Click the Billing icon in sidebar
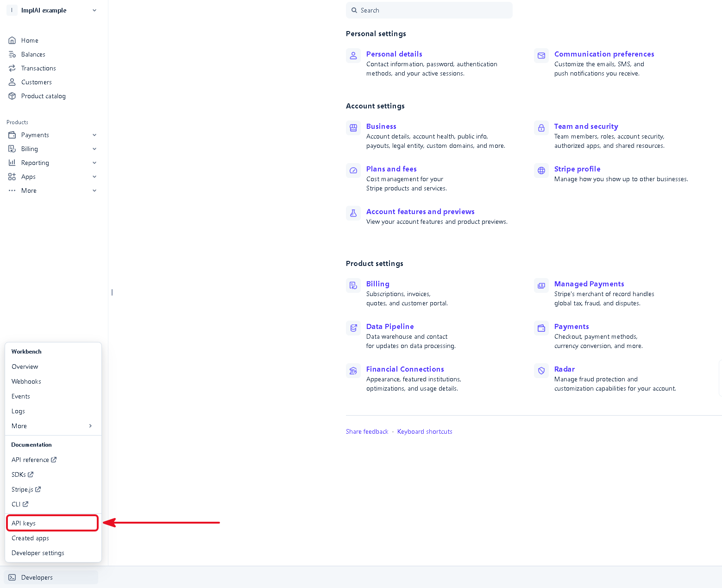 tap(12, 149)
